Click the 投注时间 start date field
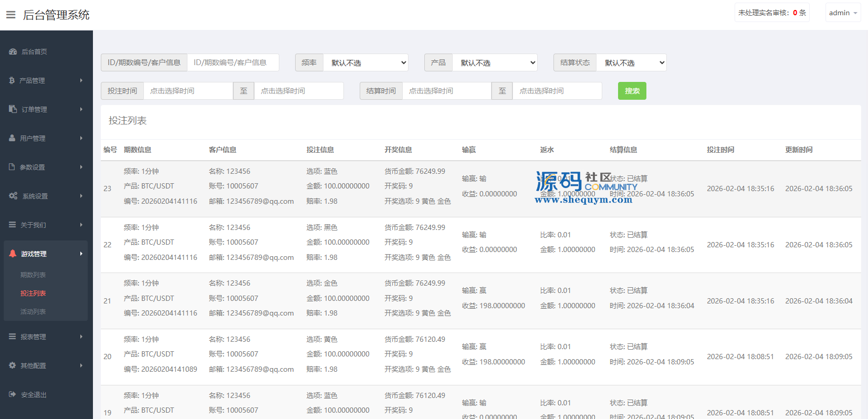 click(x=188, y=91)
